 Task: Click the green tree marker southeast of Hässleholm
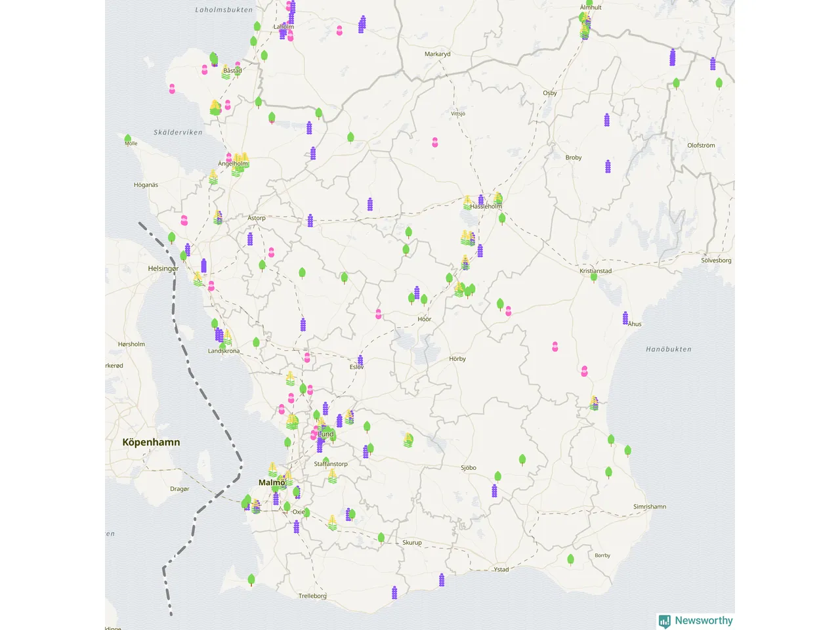tap(502, 219)
